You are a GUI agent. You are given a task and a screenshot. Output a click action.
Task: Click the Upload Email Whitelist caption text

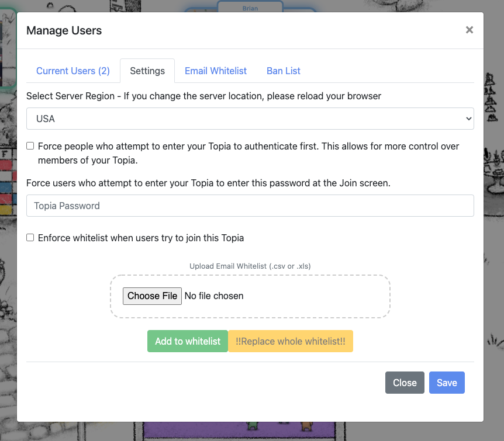click(x=250, y=266)
